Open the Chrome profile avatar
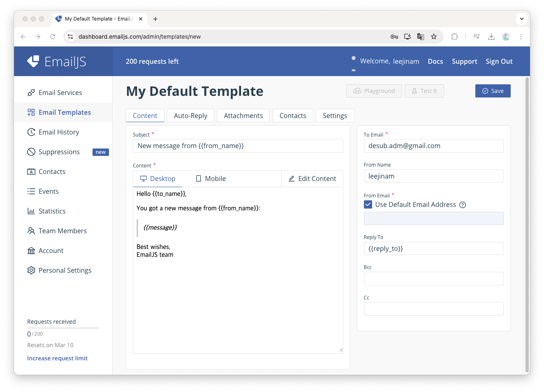Screen dimensions: 544x392 tap(506, 37)
